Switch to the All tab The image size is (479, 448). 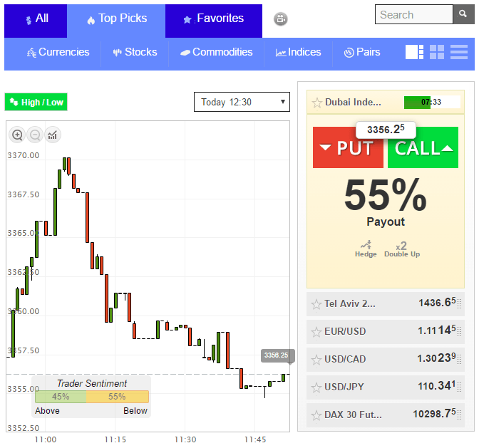[x=36, y=21]
